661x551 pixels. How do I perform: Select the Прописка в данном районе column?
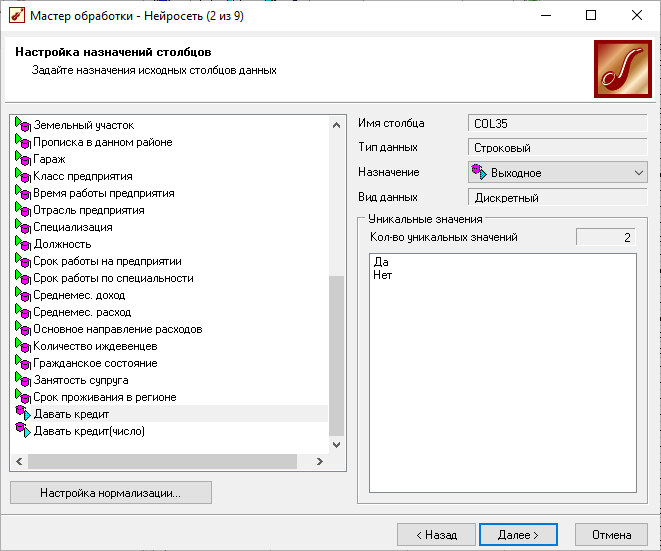pos(102,142)
